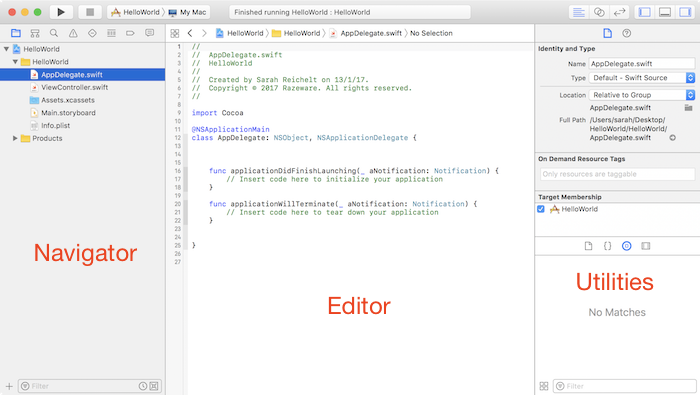The width and height of the screenshot is (700, 395).
Task: Click the add file plus button
Action: [9, 386]
